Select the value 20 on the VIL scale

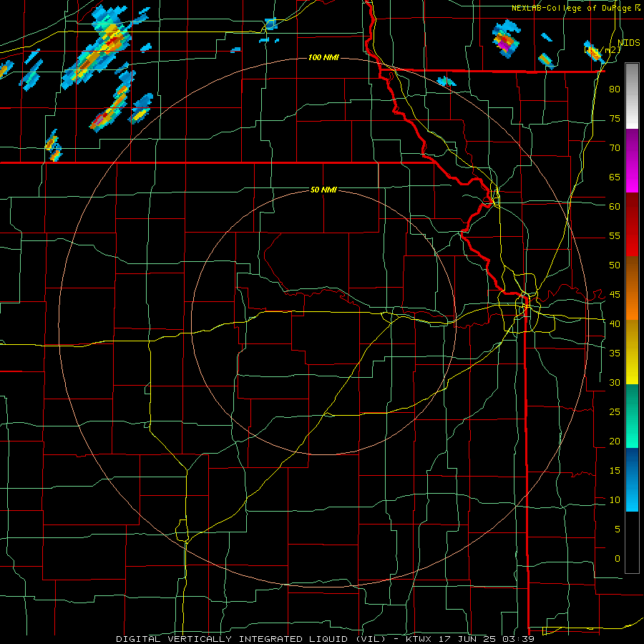click(x=615, y=441)
